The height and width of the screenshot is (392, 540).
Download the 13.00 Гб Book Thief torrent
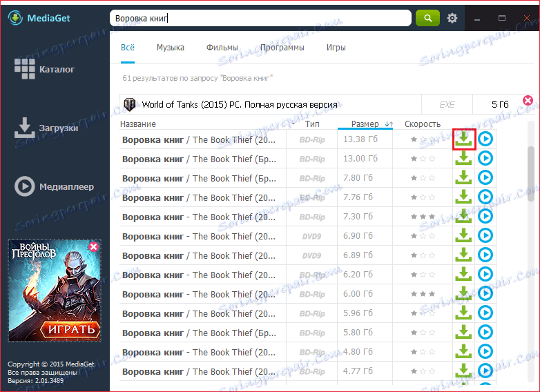[463, 158]
